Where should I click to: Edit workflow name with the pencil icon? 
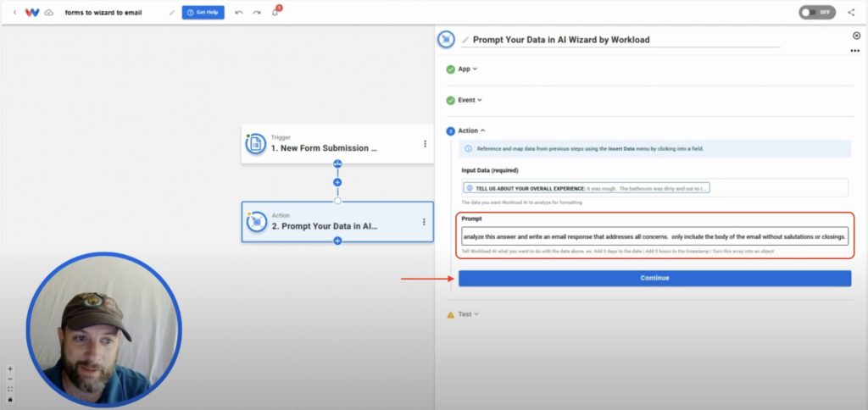point(172,12)
